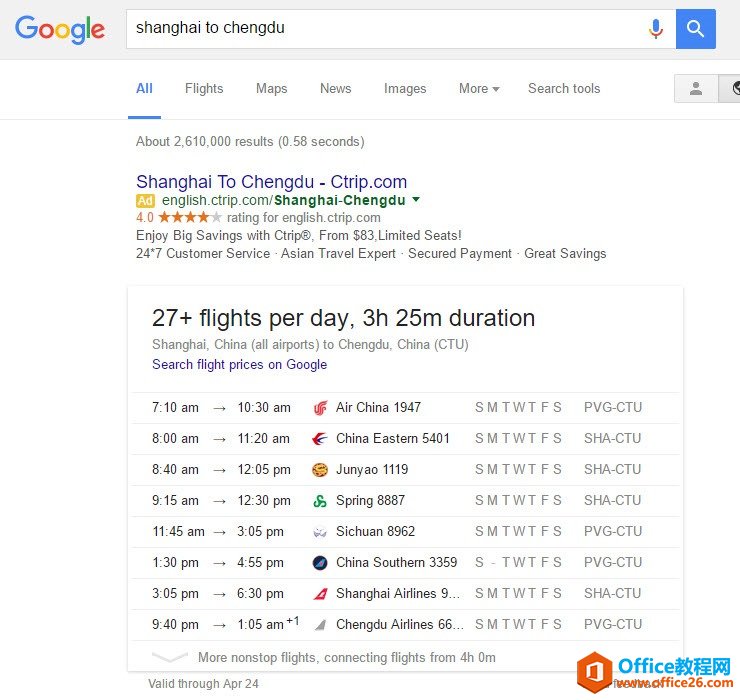Select the Chengdu Airlines 66... flight
The image size is (740, 700).
(x=400, y=624)
